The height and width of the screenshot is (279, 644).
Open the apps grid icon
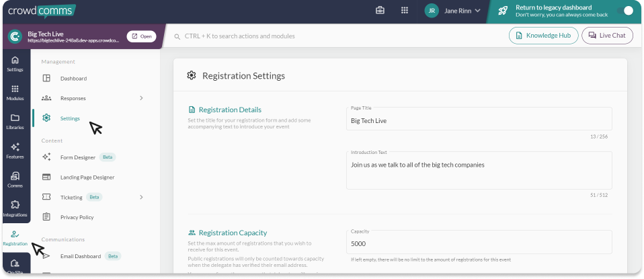pos(404,11)
